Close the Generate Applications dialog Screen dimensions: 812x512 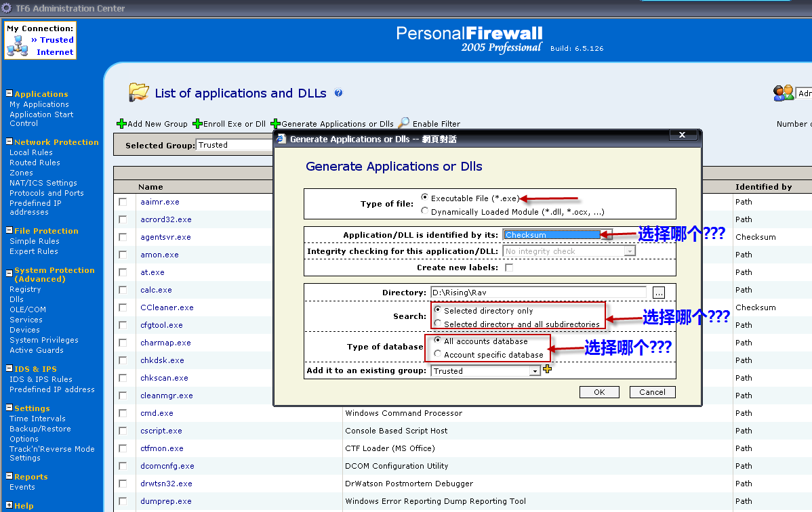(x=682, y=135)
